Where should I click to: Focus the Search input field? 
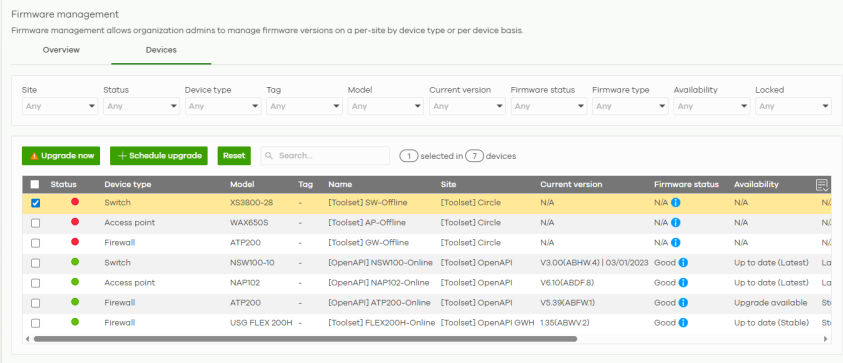325,155
